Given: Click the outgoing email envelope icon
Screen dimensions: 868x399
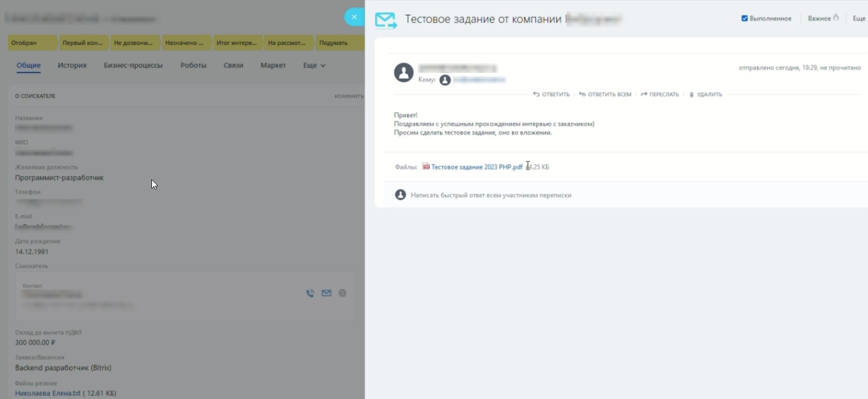Looking at the screenshot, I should 385,21.
